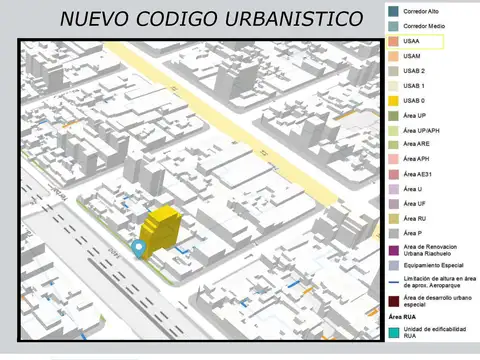Select the 'Área ARE' legend label
Viewport: 480px width, 360px height.
(x=416, y=144)
